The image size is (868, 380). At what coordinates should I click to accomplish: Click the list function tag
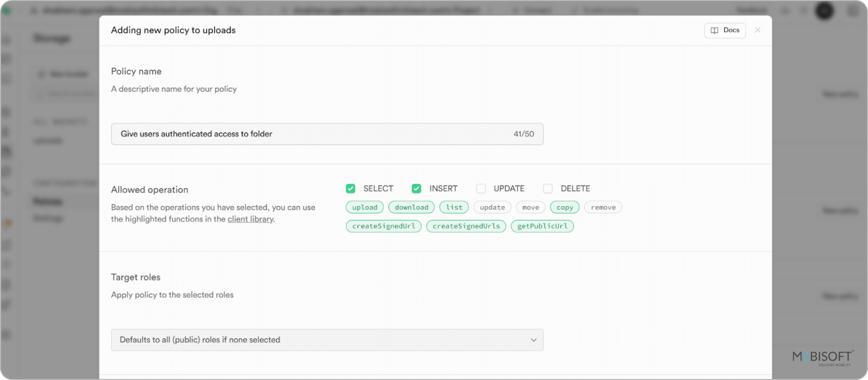click(454, 207)
